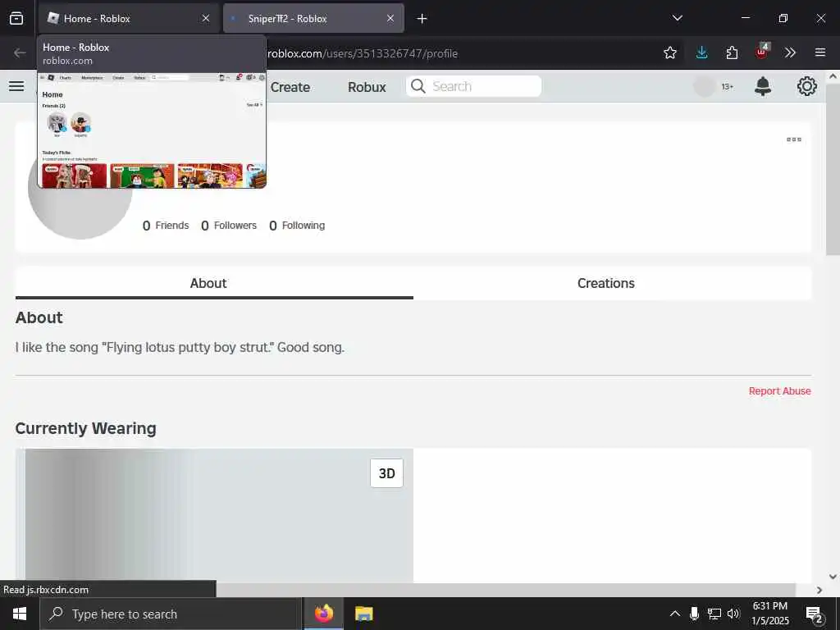This screenshot has height=630, width=840.
Task: View the 0 Followers list
Action: (229, 226)
